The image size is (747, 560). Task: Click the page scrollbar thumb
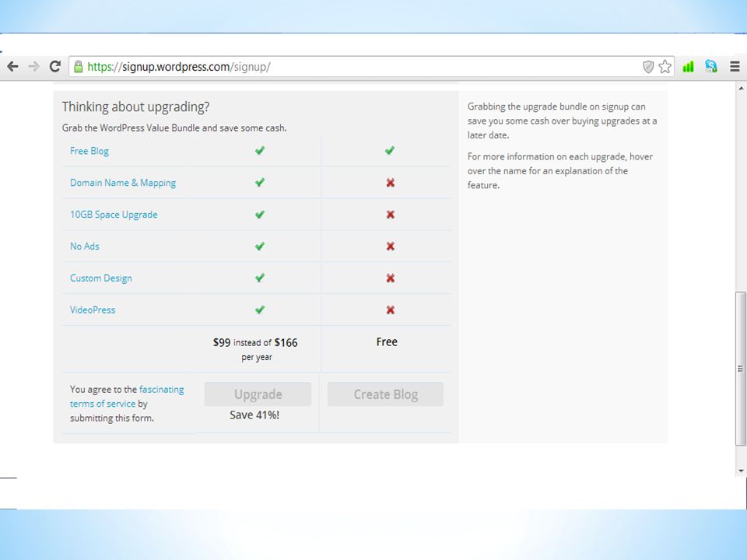pos(740,369)
